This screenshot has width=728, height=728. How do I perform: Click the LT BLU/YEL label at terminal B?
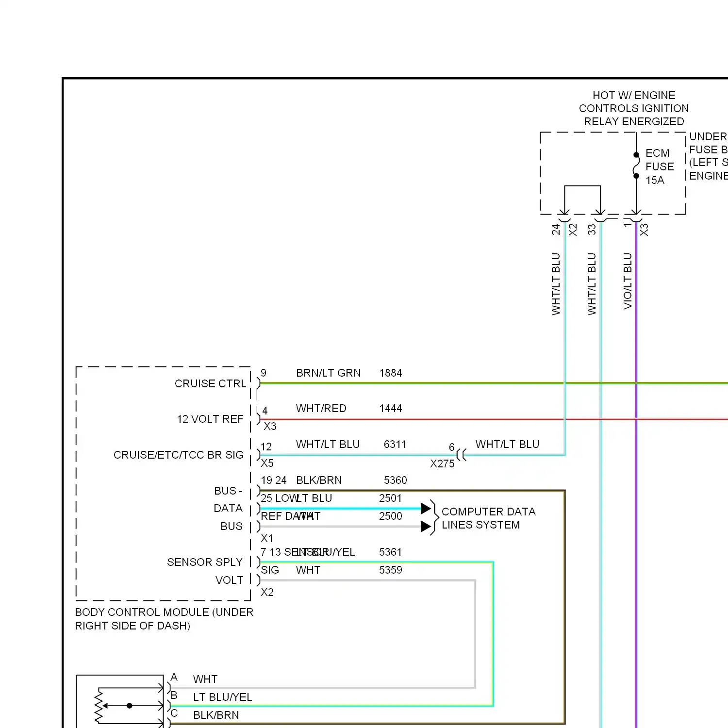[223, 697]
